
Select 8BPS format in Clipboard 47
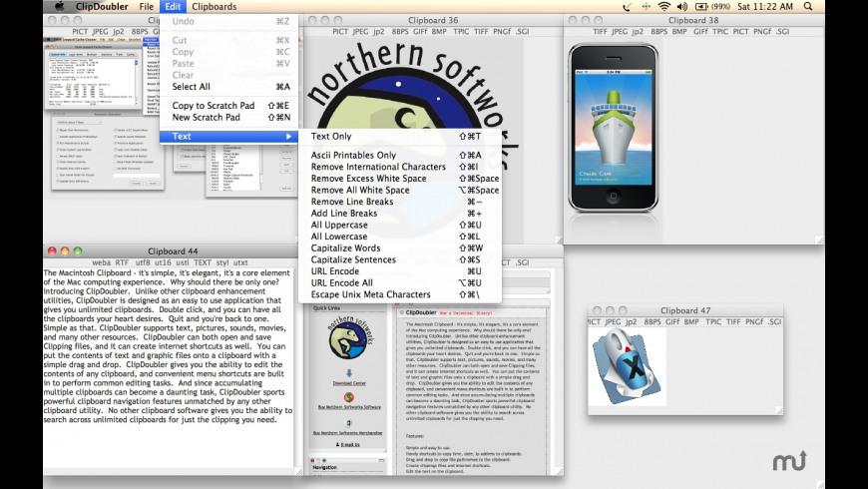[x=652, y=321]
